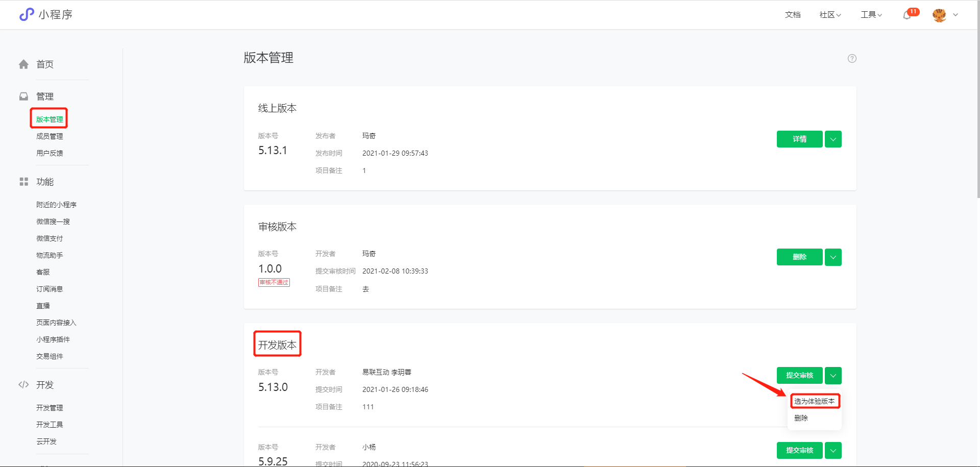Open the notification bell with badge 11

907,15
